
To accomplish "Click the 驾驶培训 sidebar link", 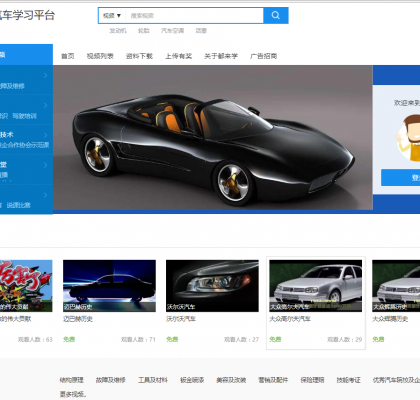I will click(x=24, y=116).
